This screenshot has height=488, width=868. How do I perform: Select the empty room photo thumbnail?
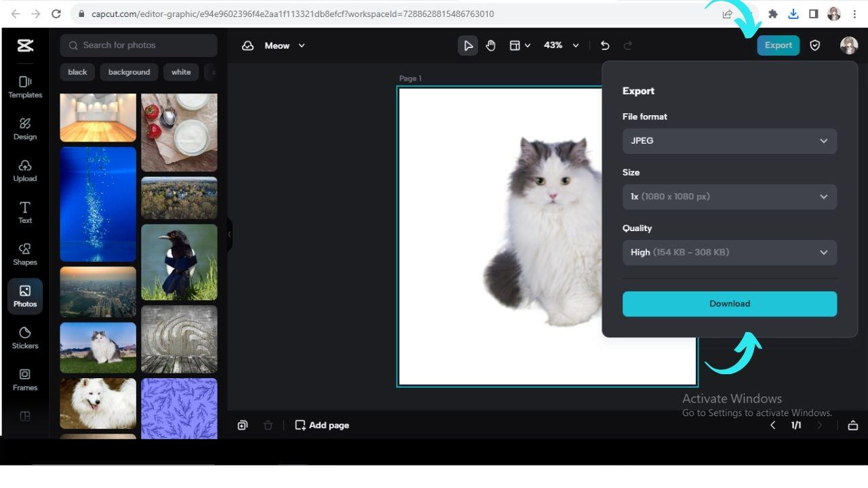click(x=98, y=117)
